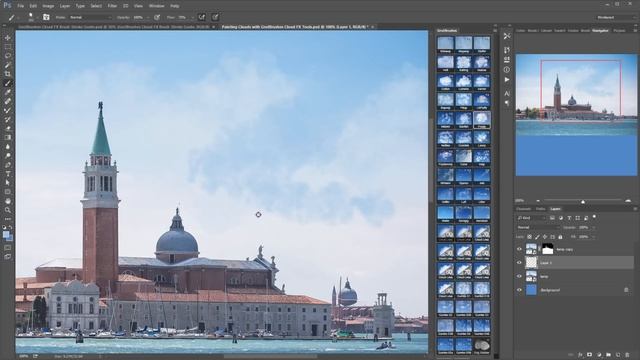Select the Lasso tool
The height and width of the screenshot is (360, 640).
(x=8, y=56)
